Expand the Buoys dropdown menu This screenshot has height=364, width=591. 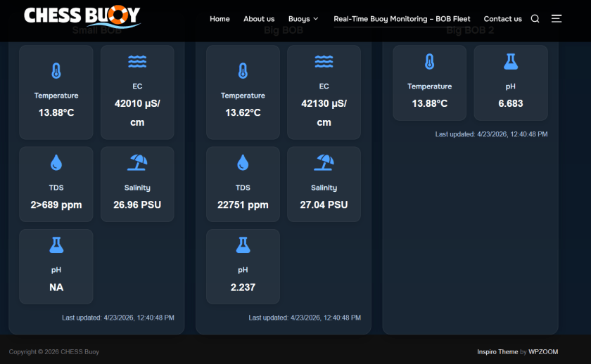click(303, 19)
